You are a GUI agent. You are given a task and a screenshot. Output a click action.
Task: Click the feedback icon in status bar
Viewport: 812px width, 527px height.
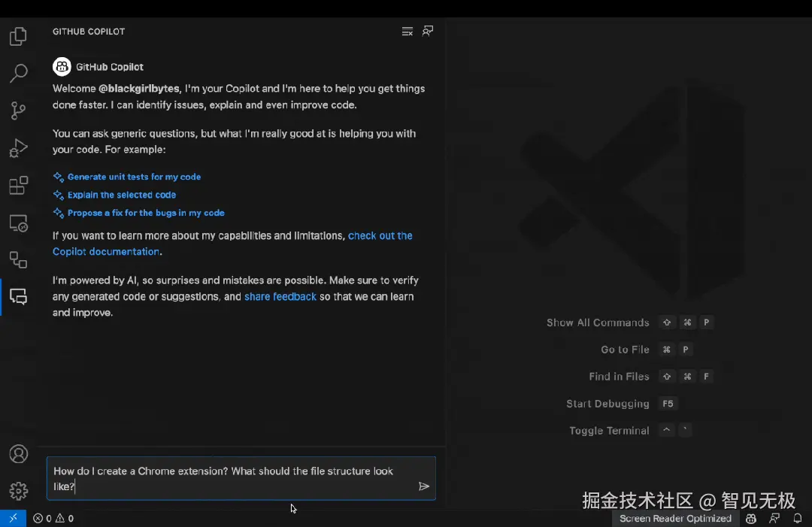774,518
